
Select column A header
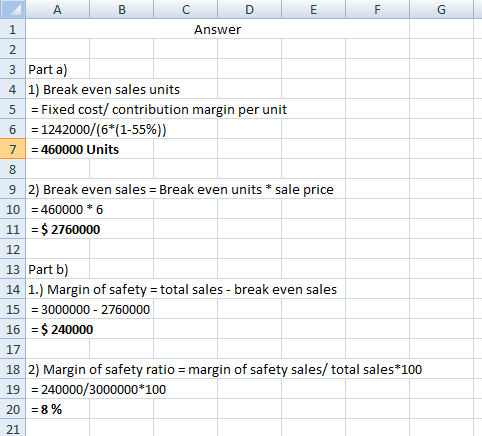point(58,9)
